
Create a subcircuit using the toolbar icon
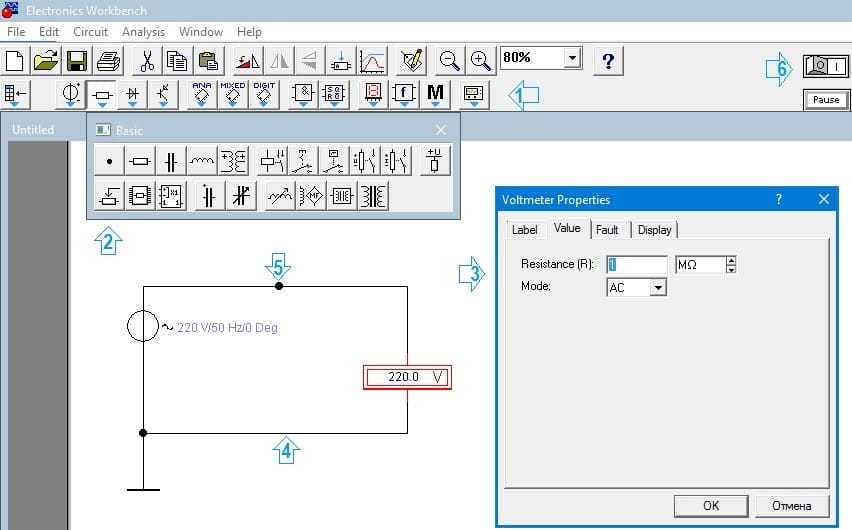coord(341,61)
